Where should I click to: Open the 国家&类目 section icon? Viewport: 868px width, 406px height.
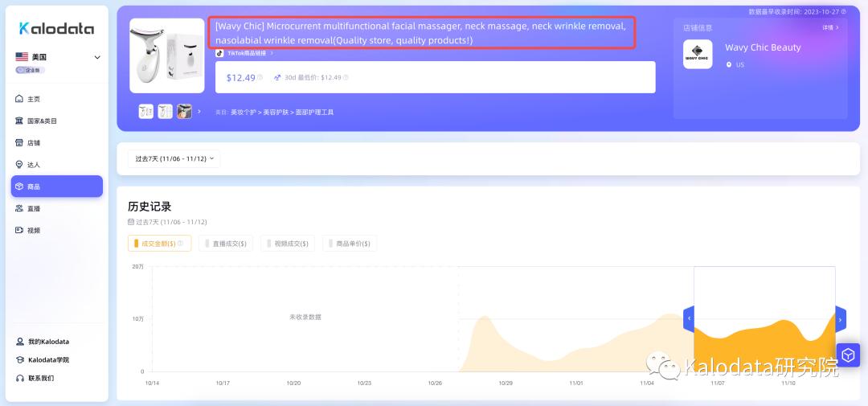tap(19, 121)
